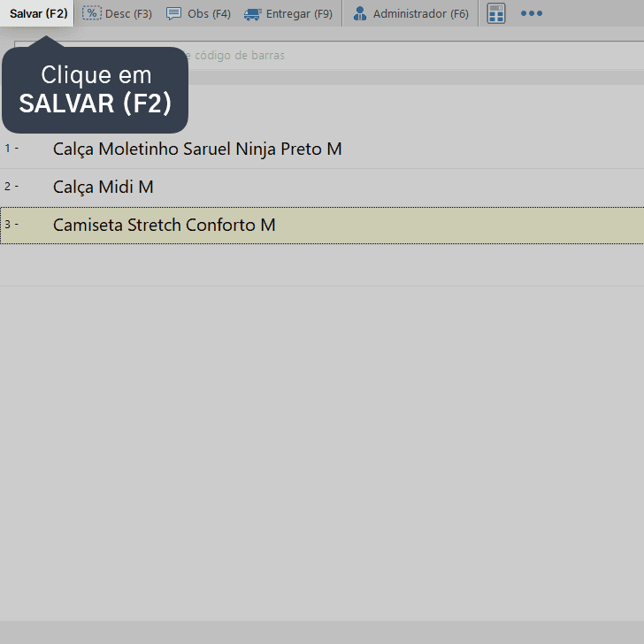644x644 pixels.
Task: Click the Obs speech bubble icon
Action: (173, 13)
